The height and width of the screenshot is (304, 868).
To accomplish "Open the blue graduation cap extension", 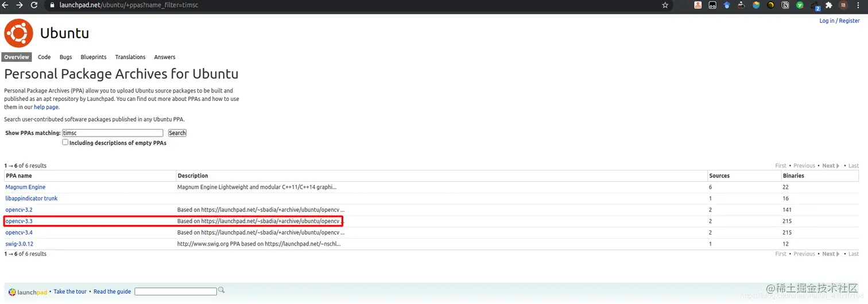I will click(x=727, y=5).
